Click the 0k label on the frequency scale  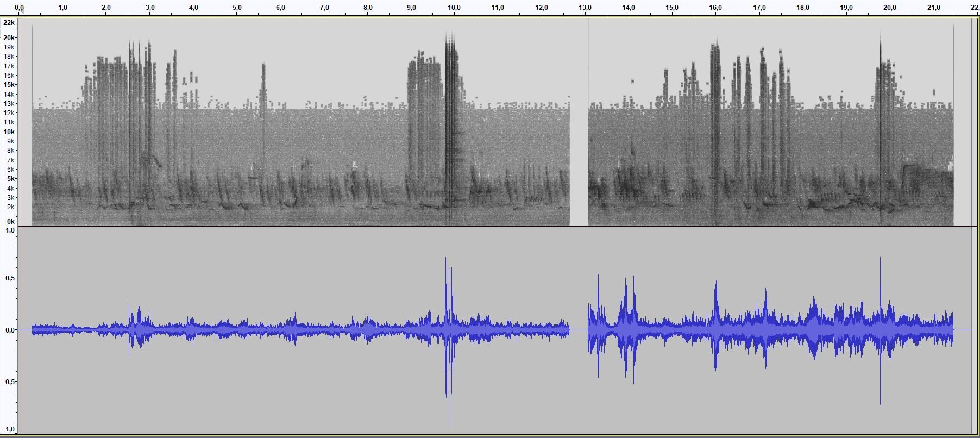coord(10,222)
